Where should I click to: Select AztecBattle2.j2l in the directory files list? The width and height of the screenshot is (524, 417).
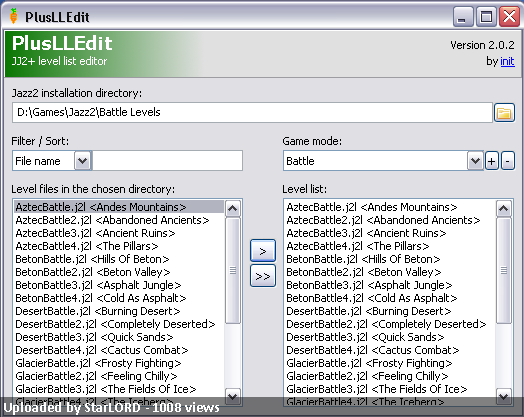tap(112, 220)
